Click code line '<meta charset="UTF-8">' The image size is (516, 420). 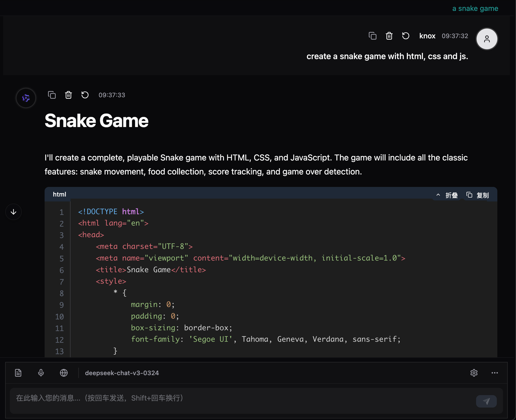[x=144, y=247]
